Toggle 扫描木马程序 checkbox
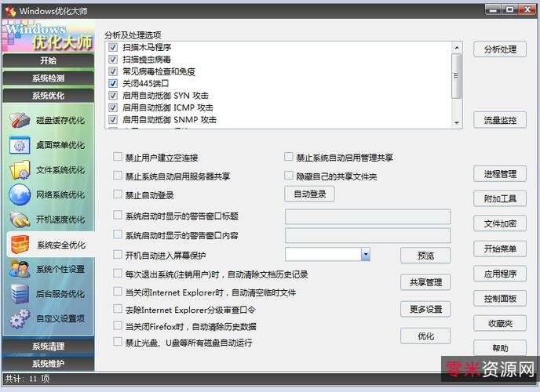 113,47
